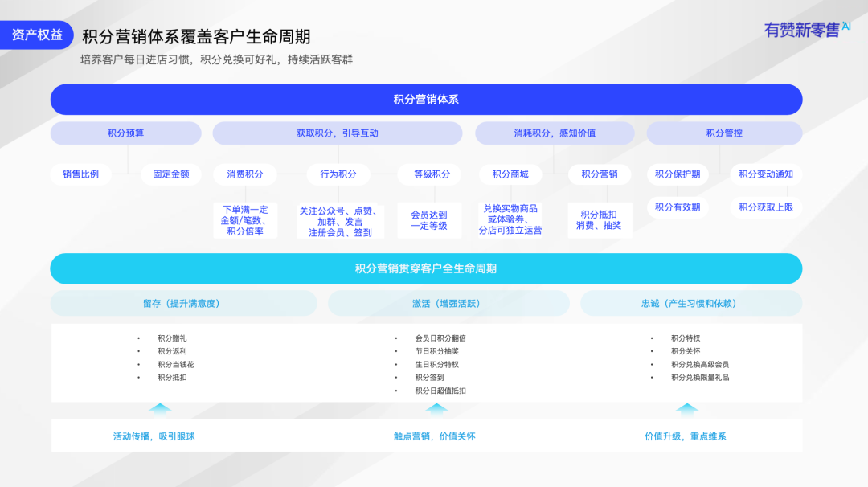This screenshot has height=487, width=868.
Task: Click the 生日积分特权 bullet item
Action: (x=436, y=365)
